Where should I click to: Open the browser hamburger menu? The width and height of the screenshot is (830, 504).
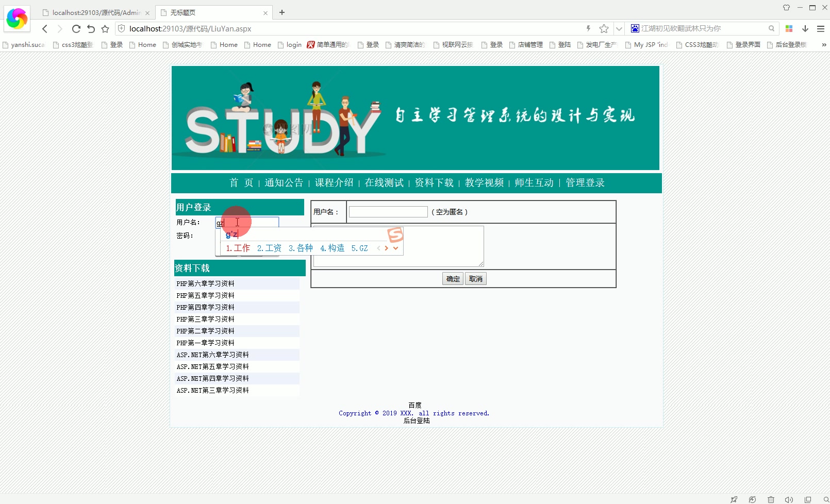(x=821, y=28)
